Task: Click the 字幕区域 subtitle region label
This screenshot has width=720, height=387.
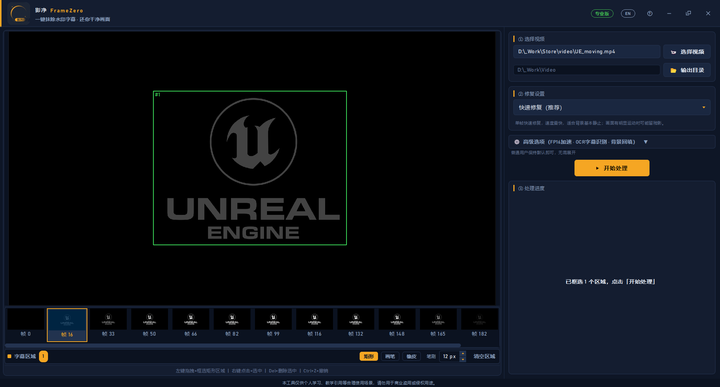Action: pyautogui.click(x=25, y=356)
